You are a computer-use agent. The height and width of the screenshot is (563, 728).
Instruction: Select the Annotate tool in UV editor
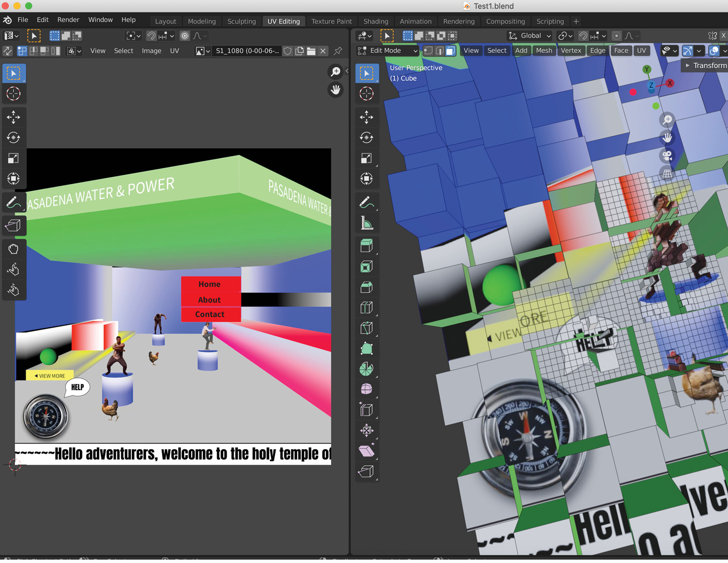coord(13,203)
